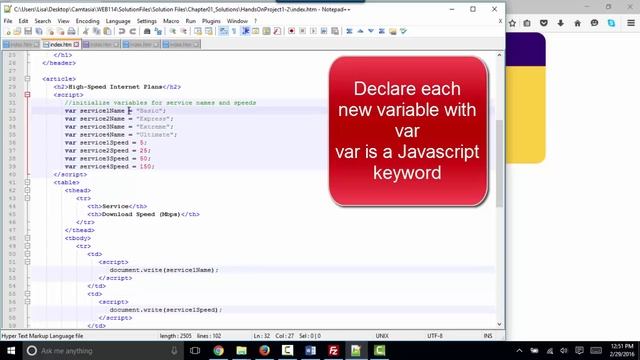Click the Save All toolbar icon
The height and width of the screenshot is (360, 640).
pos(39,31)
